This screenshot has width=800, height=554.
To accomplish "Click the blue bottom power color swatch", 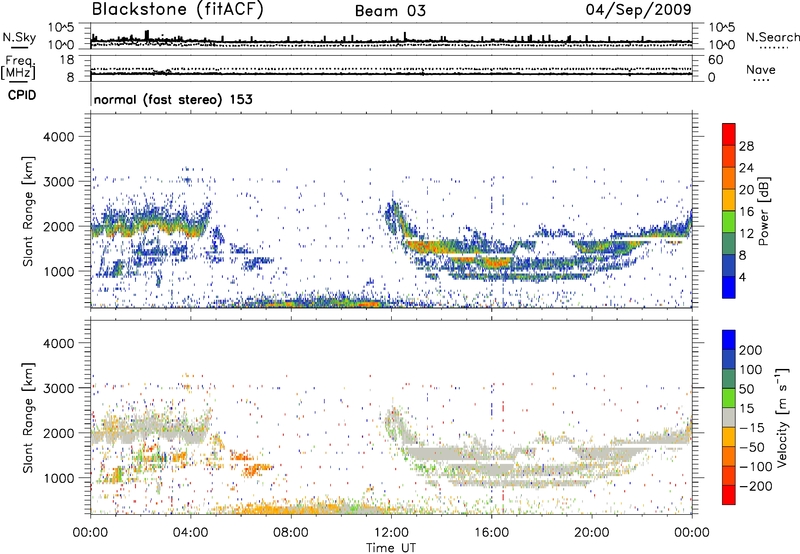I will click(x=729, y=287).
